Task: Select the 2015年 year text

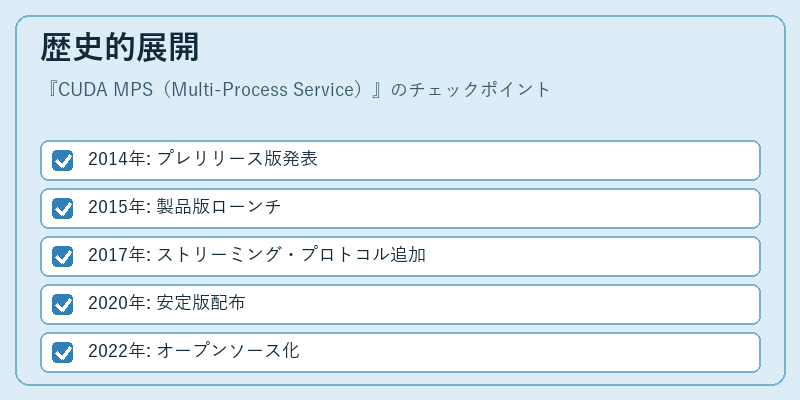Action: click(117, 207)
